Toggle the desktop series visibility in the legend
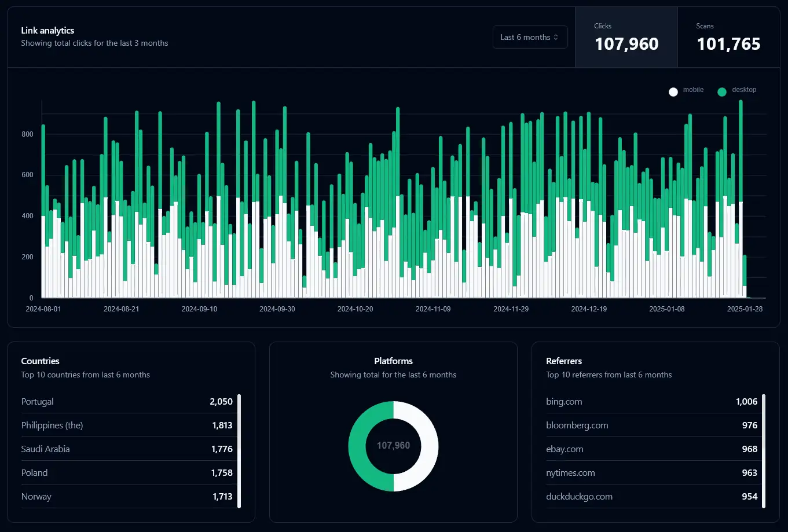The image size is (788, 532). [737, 90]
